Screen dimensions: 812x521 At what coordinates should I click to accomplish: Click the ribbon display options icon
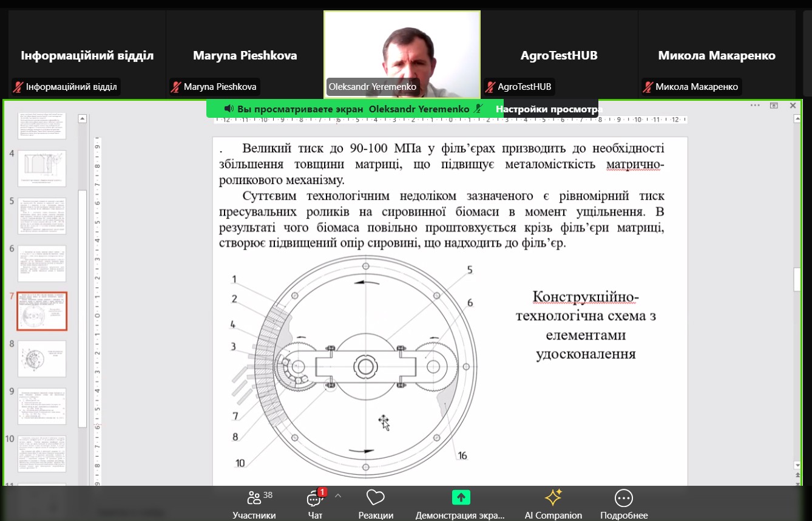[x=774, y=106]
